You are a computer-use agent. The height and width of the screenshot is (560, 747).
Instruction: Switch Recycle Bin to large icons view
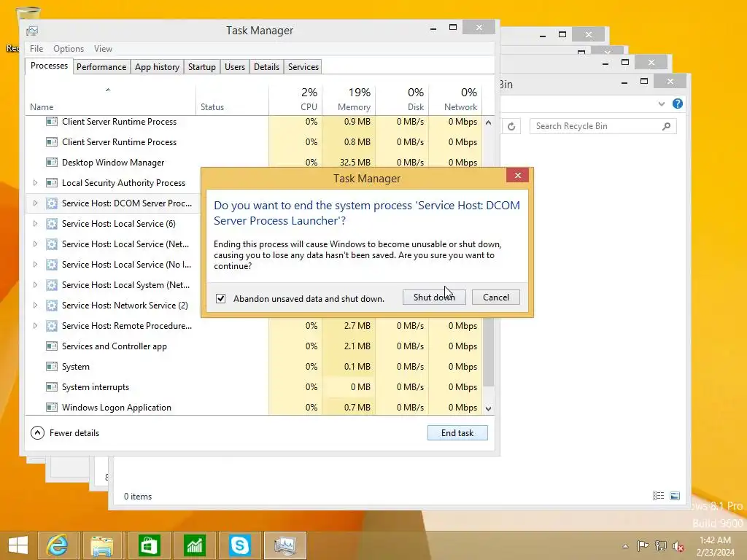click(675, 496)
